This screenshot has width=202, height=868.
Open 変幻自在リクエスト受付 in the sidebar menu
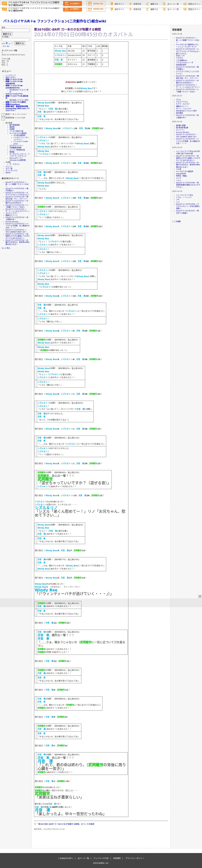[x=19, y=100]
